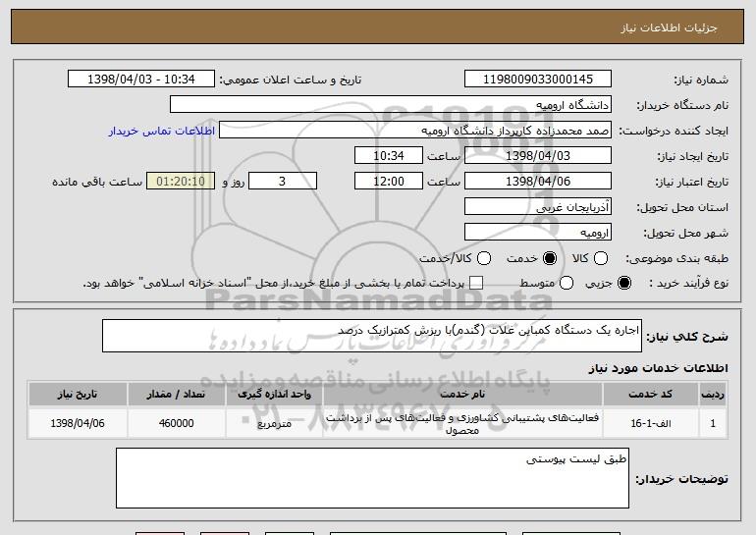Click the days remaining field 3
The height and width of the screenshot is (535, 756).
(x=283, y=182)
